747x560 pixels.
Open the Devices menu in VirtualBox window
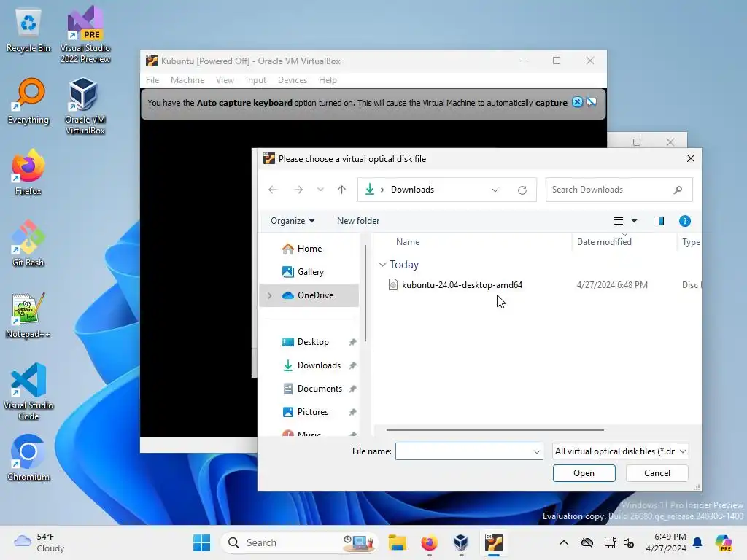point(292,80)
